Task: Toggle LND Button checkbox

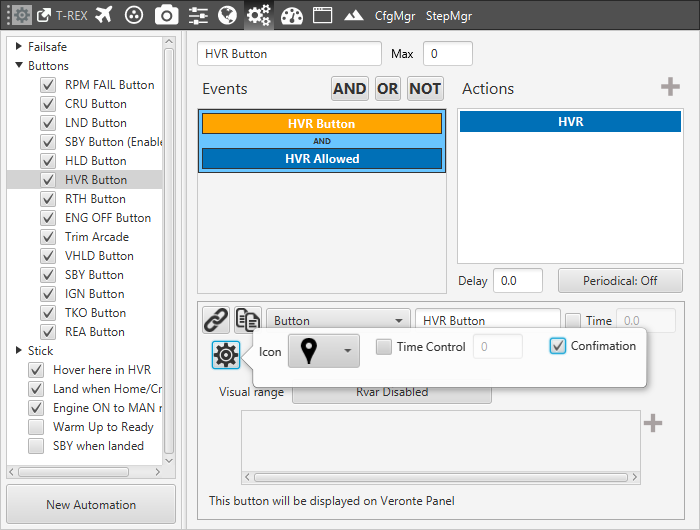Action: tap(48, 123)
